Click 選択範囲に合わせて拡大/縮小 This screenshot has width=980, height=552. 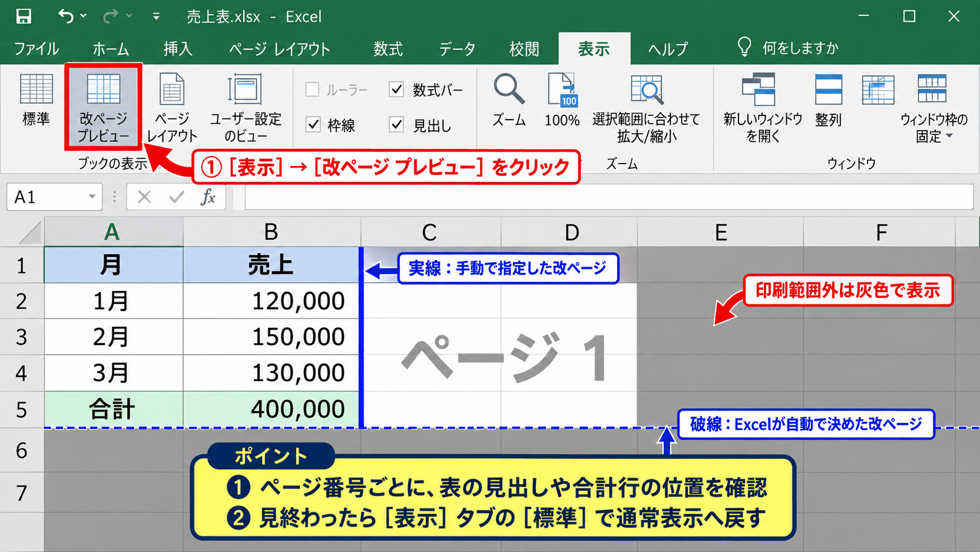click(646, 108)
